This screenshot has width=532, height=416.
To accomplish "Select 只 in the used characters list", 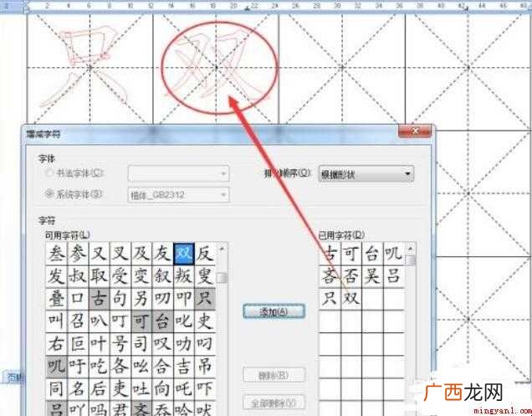I will point(330,299).
